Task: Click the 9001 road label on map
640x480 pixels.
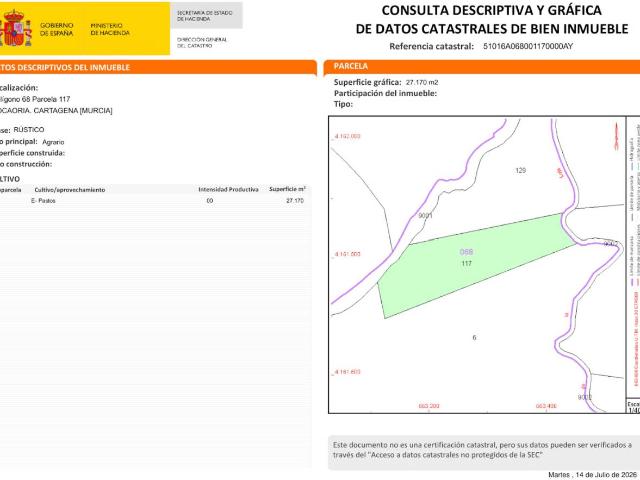Action: [x=425, y=215]
